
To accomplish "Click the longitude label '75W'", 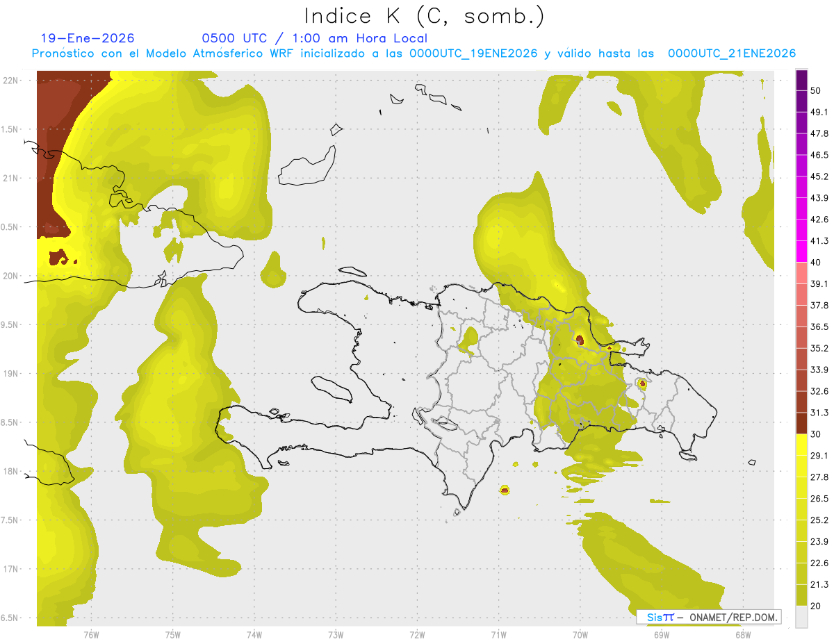I will 173,635.
